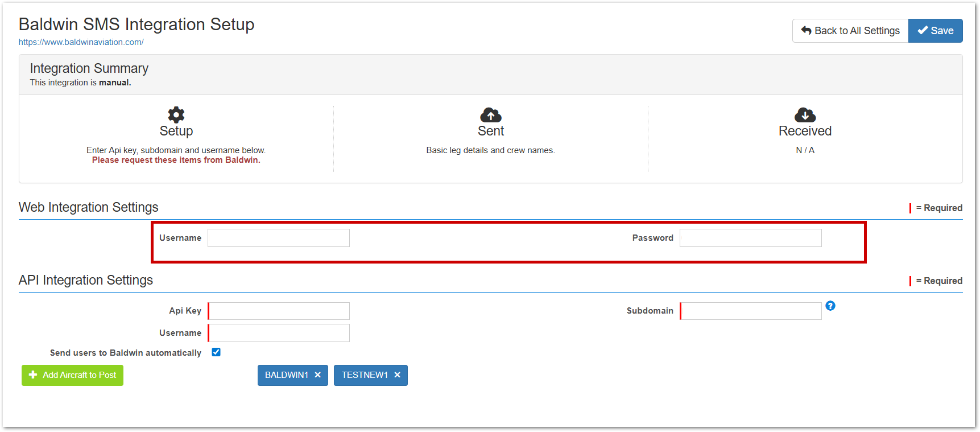The height and width of the screenshot is (432, 980).
Task: Toggle Send users to Baldwin automatically
Action: coord(216,352)
